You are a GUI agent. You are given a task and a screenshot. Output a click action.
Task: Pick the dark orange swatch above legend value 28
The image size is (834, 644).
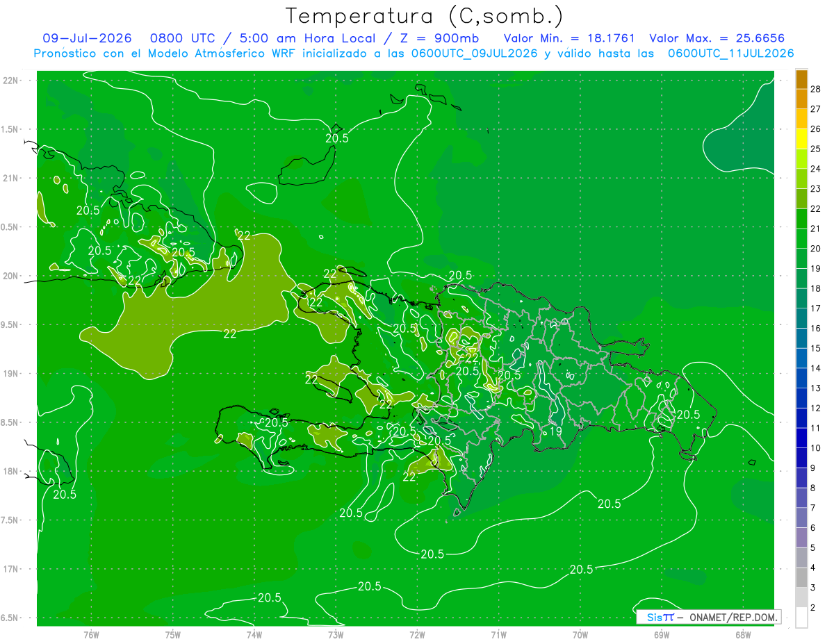(801, 79)
